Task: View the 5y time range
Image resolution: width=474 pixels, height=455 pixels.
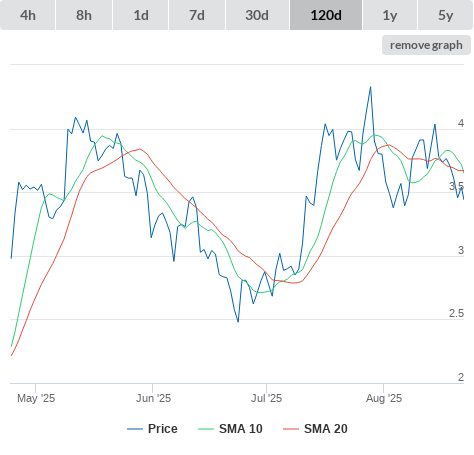Action: tap(446, 15)
